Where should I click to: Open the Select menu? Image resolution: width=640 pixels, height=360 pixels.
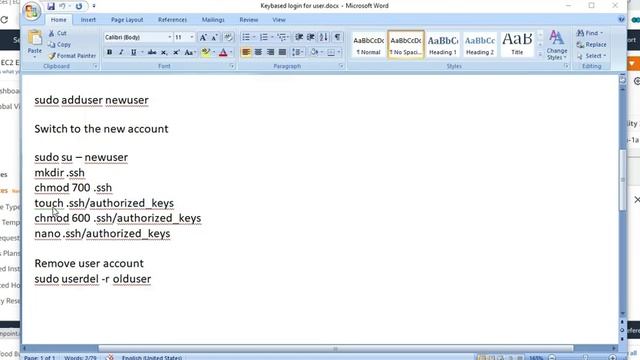pyautogui.click(x=591, y=56)
